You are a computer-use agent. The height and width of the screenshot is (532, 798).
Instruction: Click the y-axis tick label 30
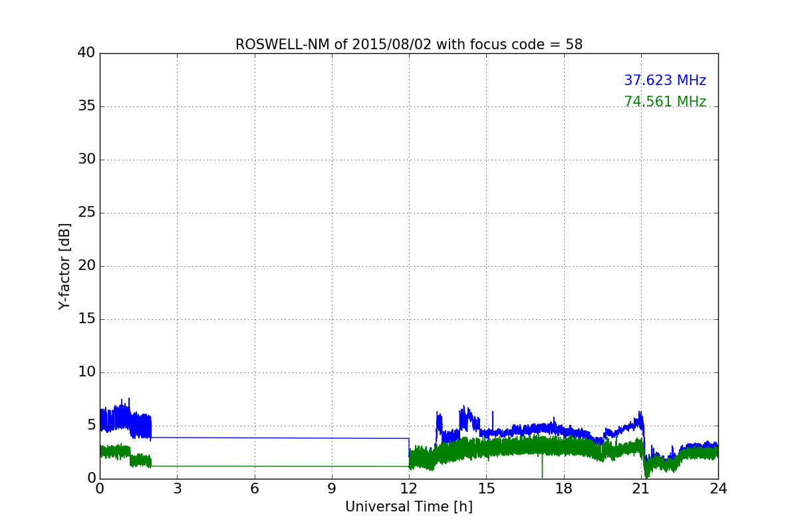click(86, 160)
